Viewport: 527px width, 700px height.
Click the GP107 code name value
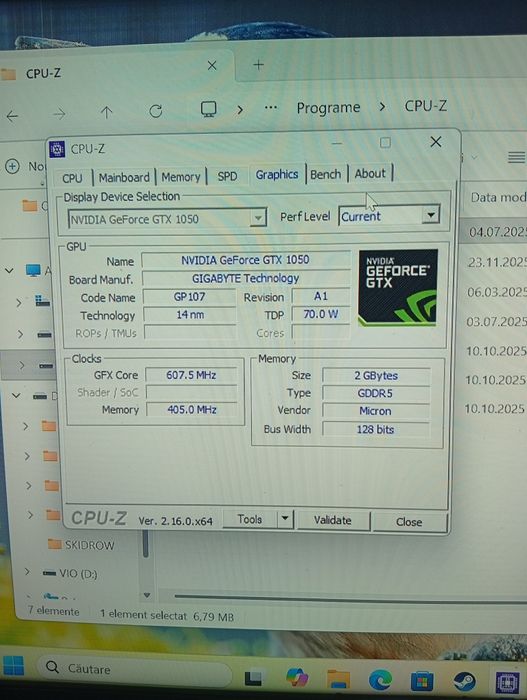[x=189, y=296]
